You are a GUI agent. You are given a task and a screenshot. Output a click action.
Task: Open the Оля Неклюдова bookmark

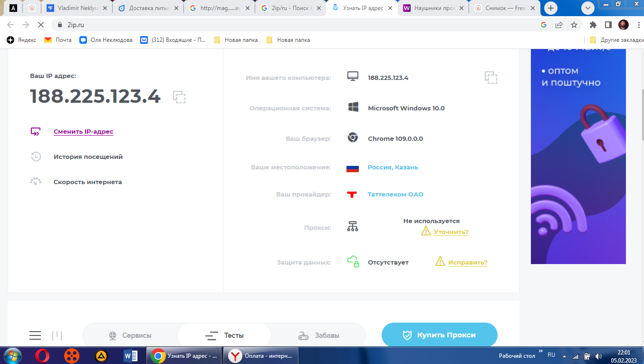pyautogui.click(x=106, y=40)
